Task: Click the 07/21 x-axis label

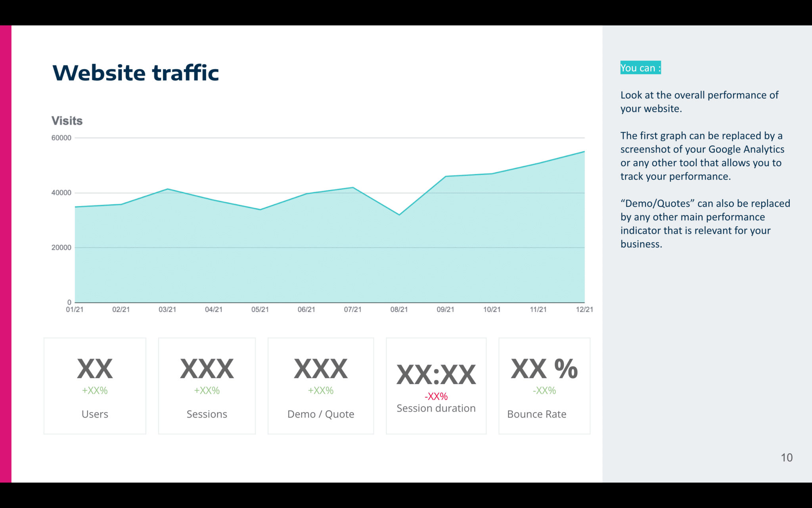Action: [353, 310]
